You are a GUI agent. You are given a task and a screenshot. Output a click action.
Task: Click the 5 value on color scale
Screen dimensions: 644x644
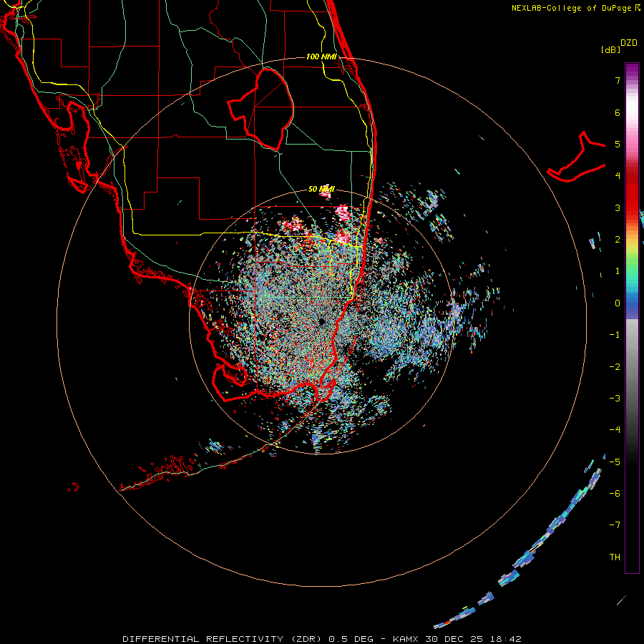pyautogui.click(x=618, y=144)
